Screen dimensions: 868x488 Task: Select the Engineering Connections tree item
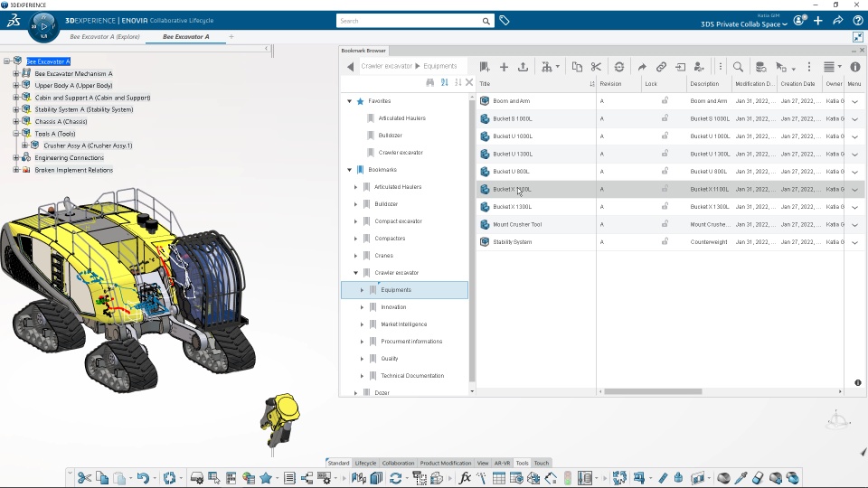click(70, 157)
